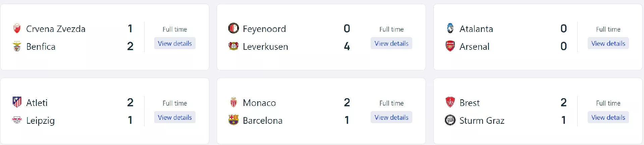Click the Benfica eagle crest
The image size is (644, 145).
point(17,46)
